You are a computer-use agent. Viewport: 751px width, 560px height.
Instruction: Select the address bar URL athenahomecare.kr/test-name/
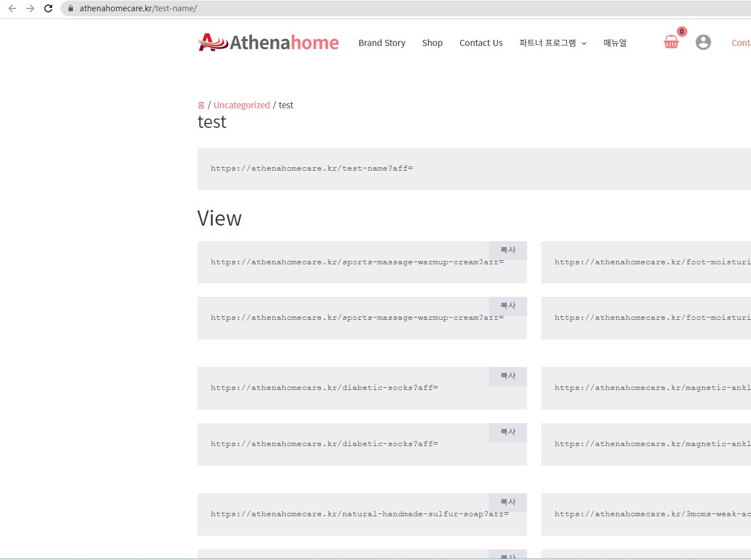(x=138, y=8)
